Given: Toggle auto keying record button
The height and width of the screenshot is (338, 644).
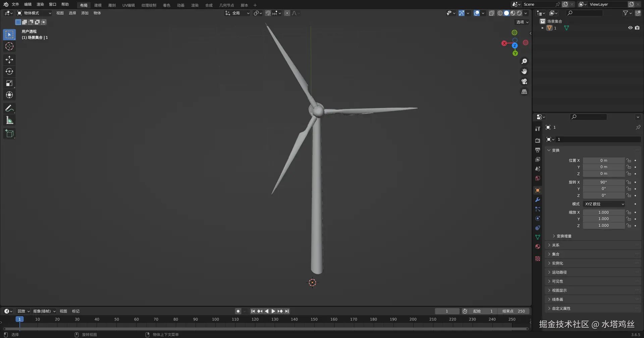Looking at the screenshot, I should (x=238, y=311).
